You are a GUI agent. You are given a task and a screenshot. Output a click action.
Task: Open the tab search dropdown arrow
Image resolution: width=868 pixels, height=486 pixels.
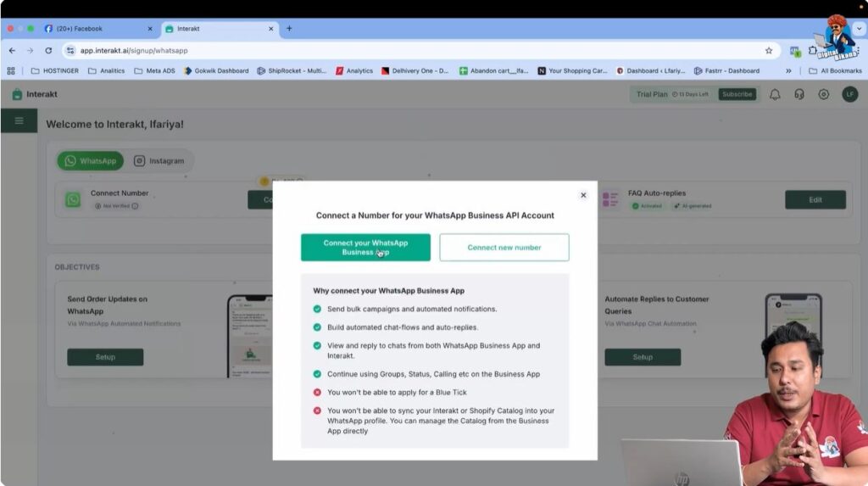[x=860, y=29]
